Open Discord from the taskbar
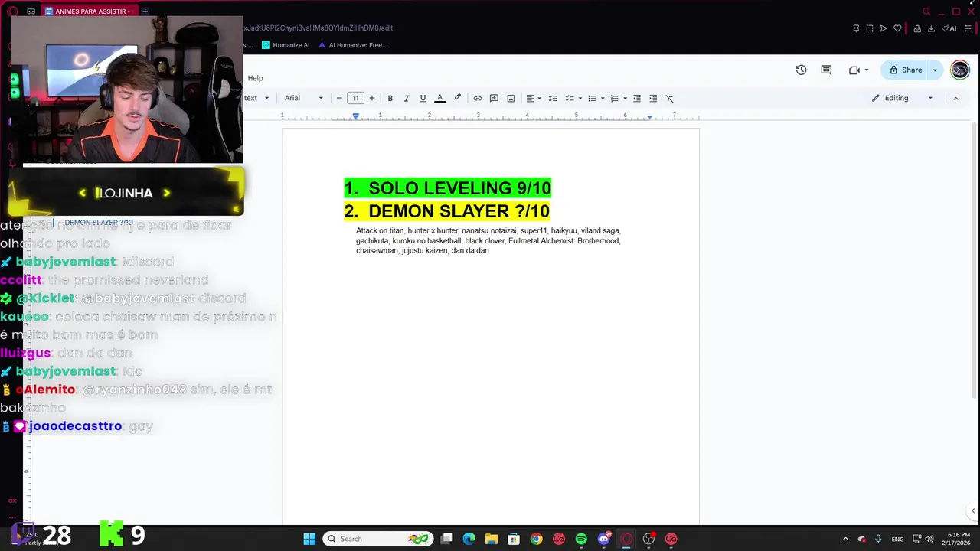980x551 pixels. tap(604, 539)
